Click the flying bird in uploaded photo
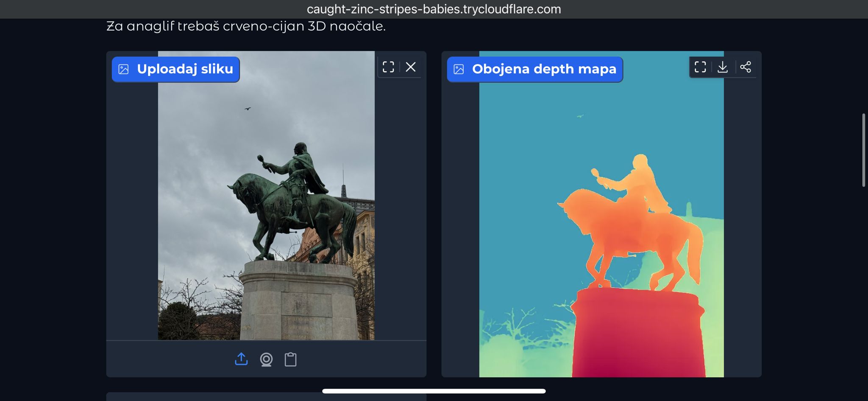 click(x=248, y=109)
